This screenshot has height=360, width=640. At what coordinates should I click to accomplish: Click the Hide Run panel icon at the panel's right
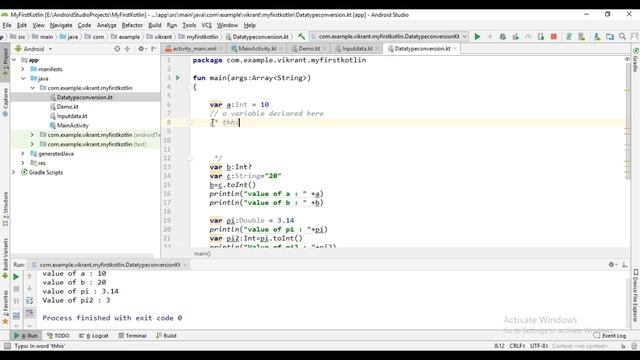click(624, 264)
